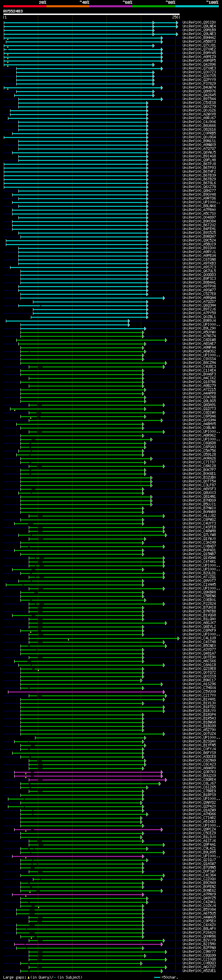222x980 pixels.
Task: Open hit UniRef100_Q9LNE4
Action: pyautogui.click(x=199, y=26)
